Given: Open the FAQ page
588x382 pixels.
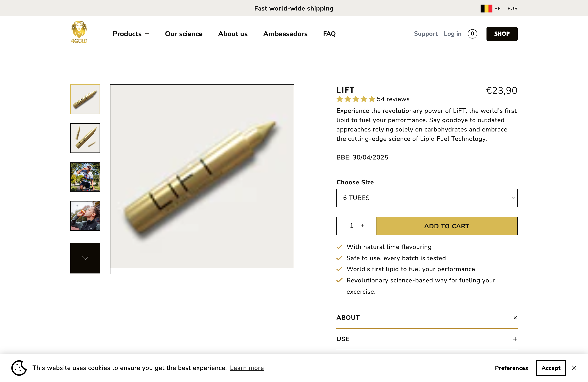Looking at the screenshot, I should (x=329, y=34).
